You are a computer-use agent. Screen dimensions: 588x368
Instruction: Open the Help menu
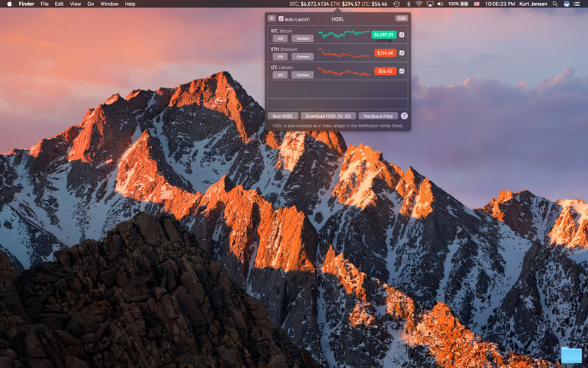[x=130, y=4]
